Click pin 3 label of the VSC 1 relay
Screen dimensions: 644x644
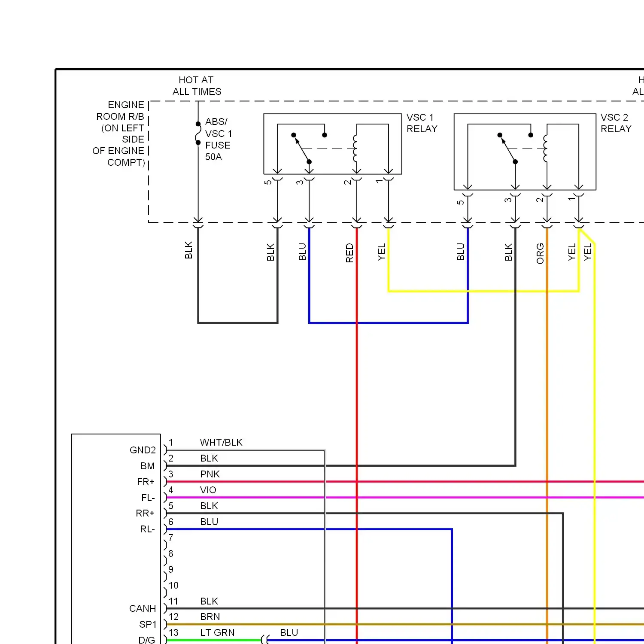[300, 182]
